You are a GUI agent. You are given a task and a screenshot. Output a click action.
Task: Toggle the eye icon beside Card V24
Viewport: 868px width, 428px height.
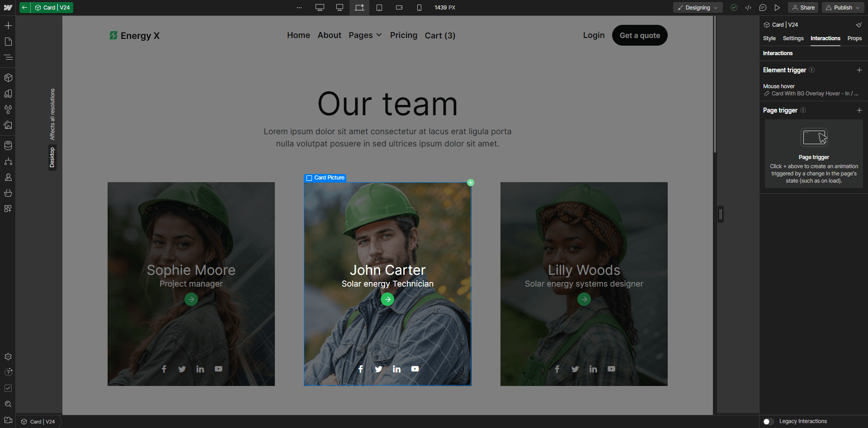[x=859, y=25]
